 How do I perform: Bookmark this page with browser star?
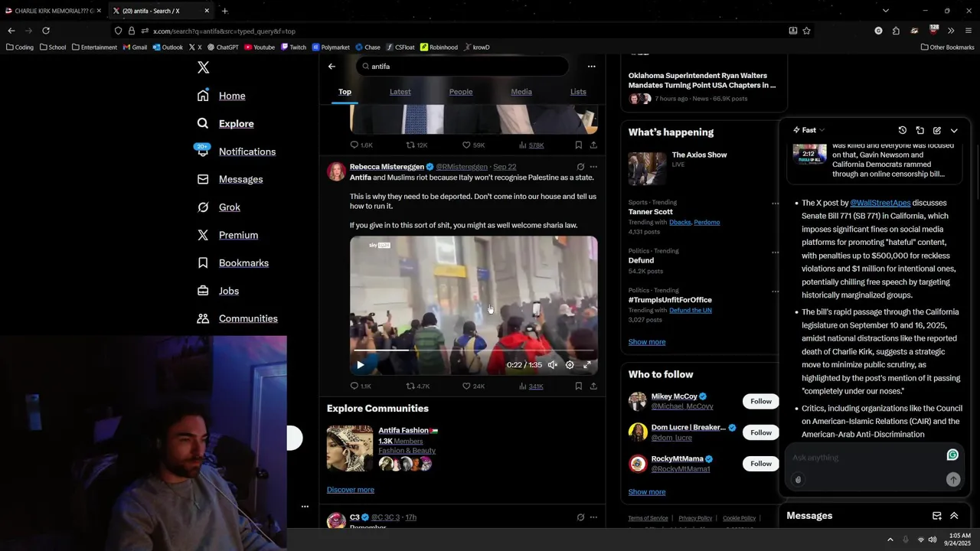pyautogui.click(x=806, y=31)
